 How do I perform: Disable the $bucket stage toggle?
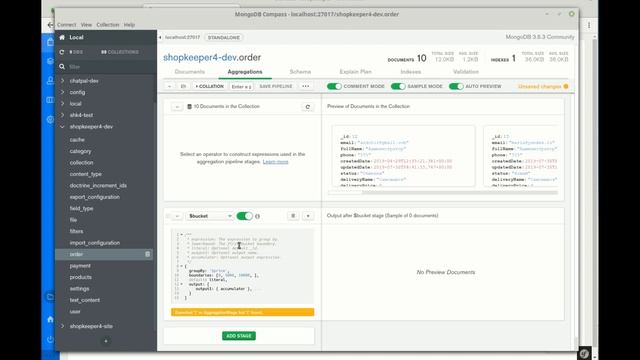click(x=244, y=216)
